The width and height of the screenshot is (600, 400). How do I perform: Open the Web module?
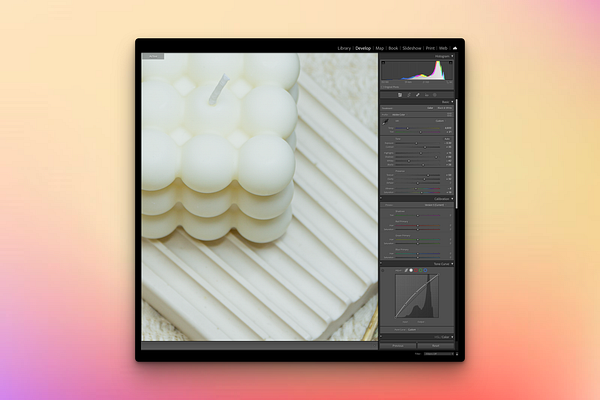coord(443,48)
